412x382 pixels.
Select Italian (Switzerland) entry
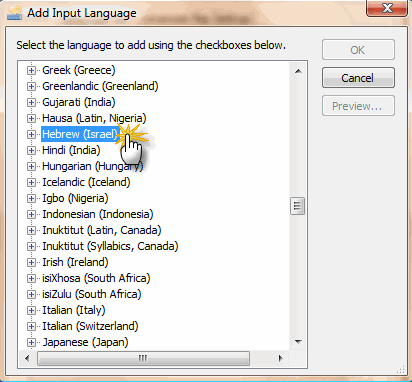(x=90, y=326)
